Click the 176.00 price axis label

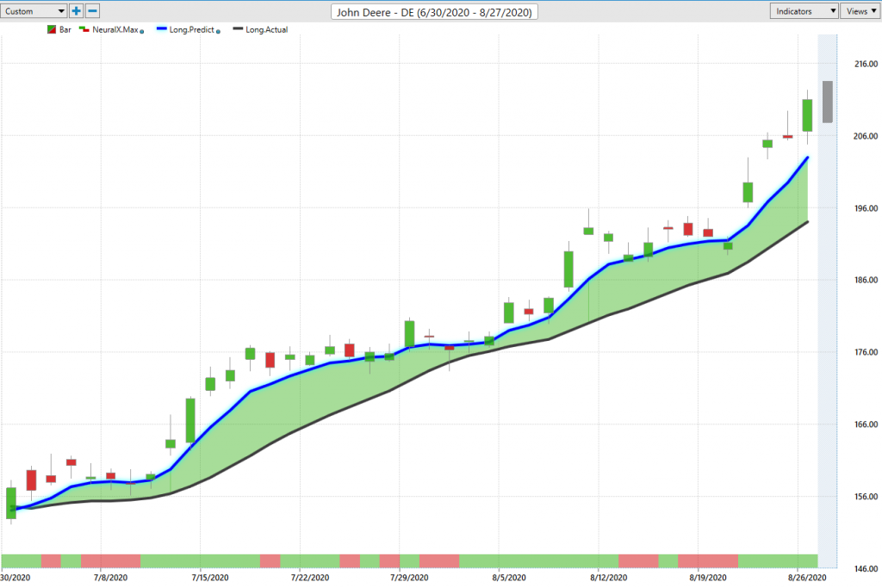coord(866,352)
